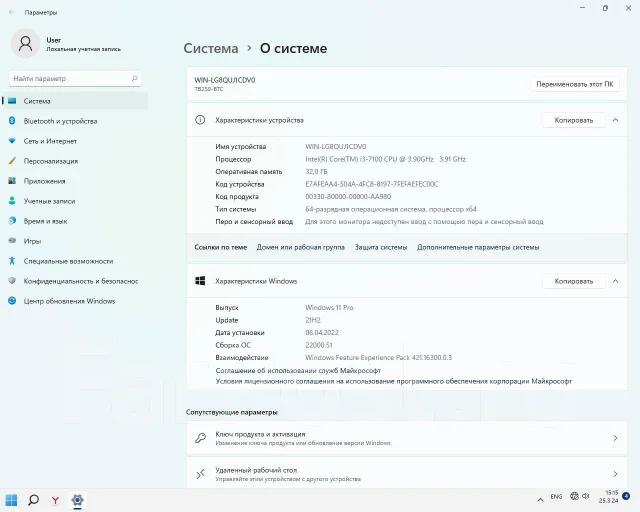This screenshot has height=512, width=640.
Task: Open the Windows Start menu
Action: pyautogui.click(x=11, y=500)
